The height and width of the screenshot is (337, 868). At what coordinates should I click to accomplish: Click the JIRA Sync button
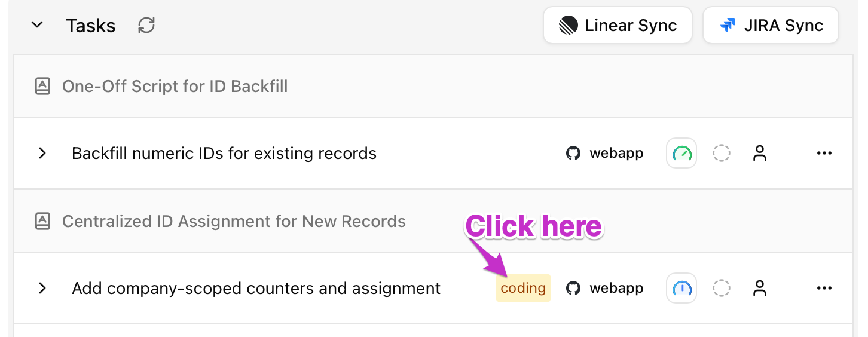771,26
